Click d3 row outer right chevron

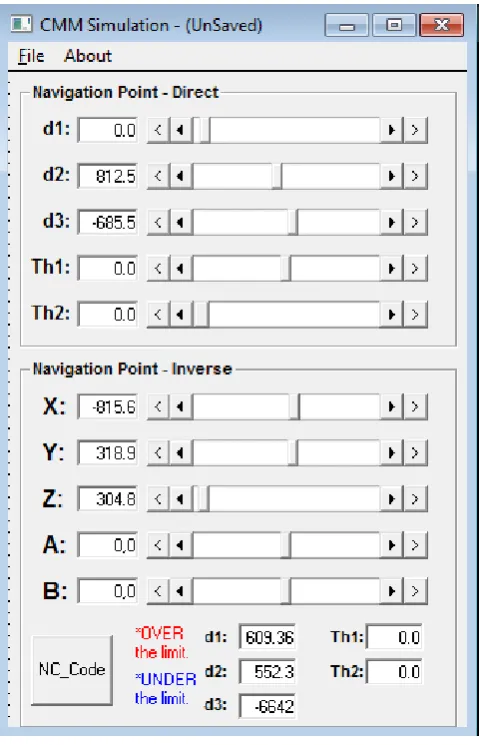[415, 222]
